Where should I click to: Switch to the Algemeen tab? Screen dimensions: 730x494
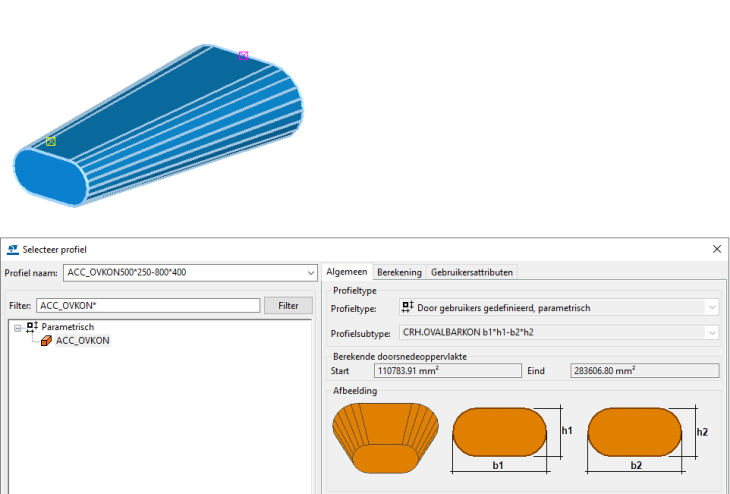pyautogui.click(x=346, y=272)
